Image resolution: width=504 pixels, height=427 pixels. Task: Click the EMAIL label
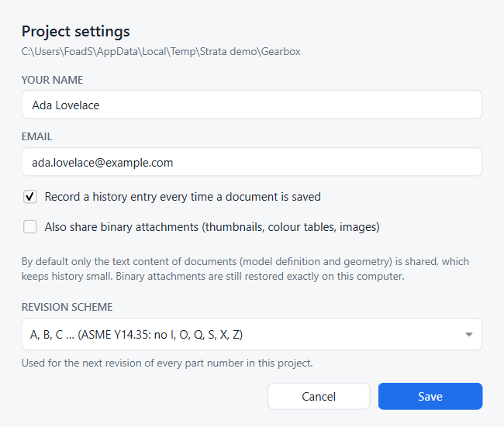pos(36,136)
